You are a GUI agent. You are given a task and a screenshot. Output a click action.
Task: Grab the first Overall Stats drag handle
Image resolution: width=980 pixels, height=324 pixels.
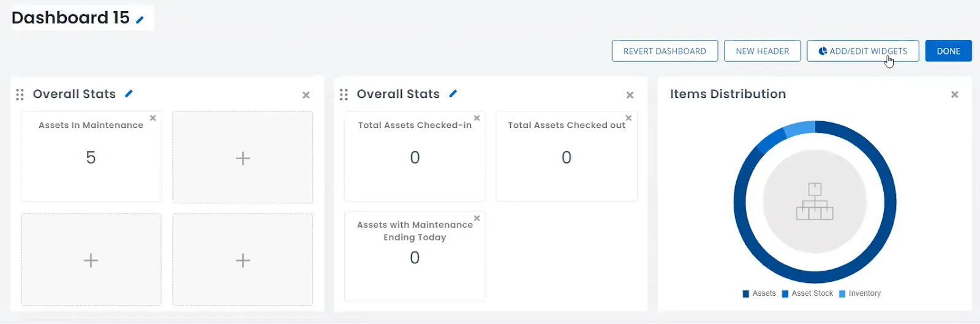click(20, 94)
